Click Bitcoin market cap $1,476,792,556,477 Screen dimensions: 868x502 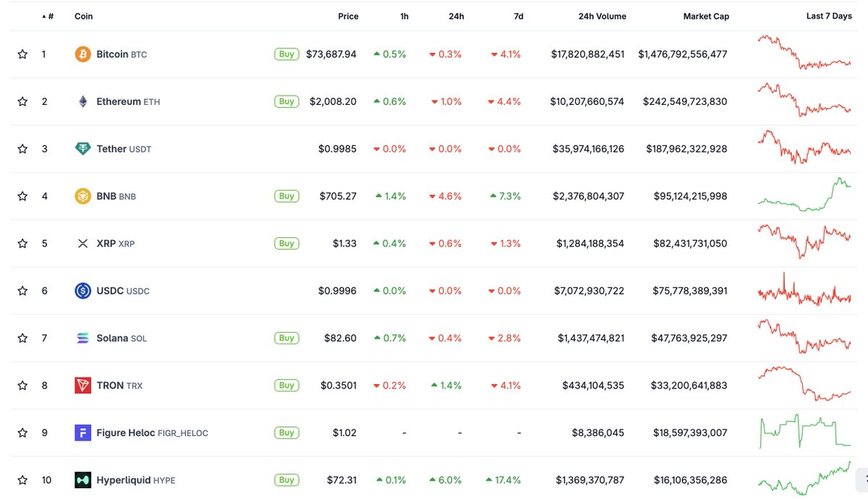[x=683, y=54]
